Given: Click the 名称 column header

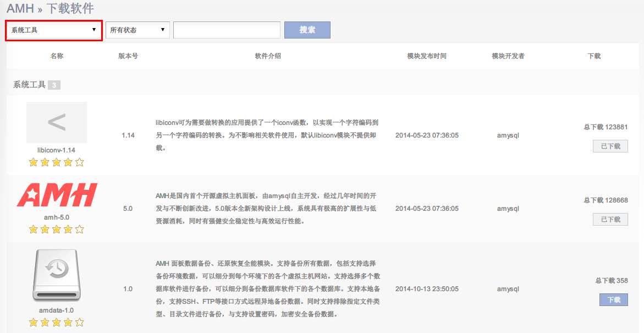Looking at the screenshot, I should (x=57, y=56).
